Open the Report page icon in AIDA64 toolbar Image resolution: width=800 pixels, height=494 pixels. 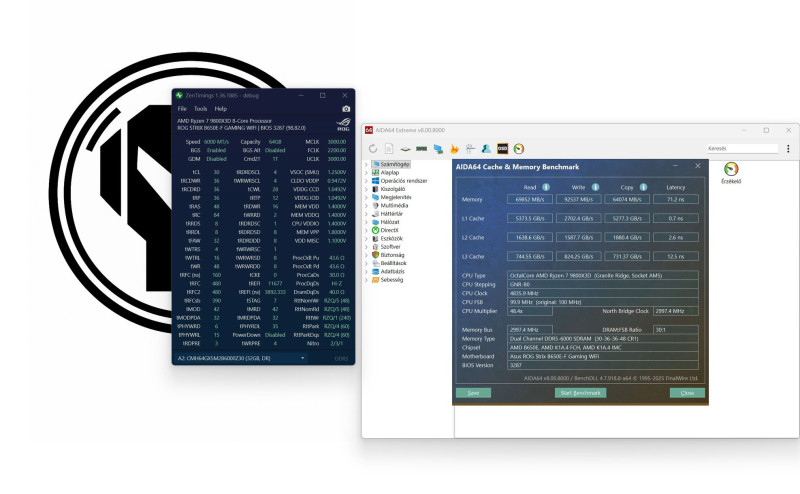pos(389,149)
